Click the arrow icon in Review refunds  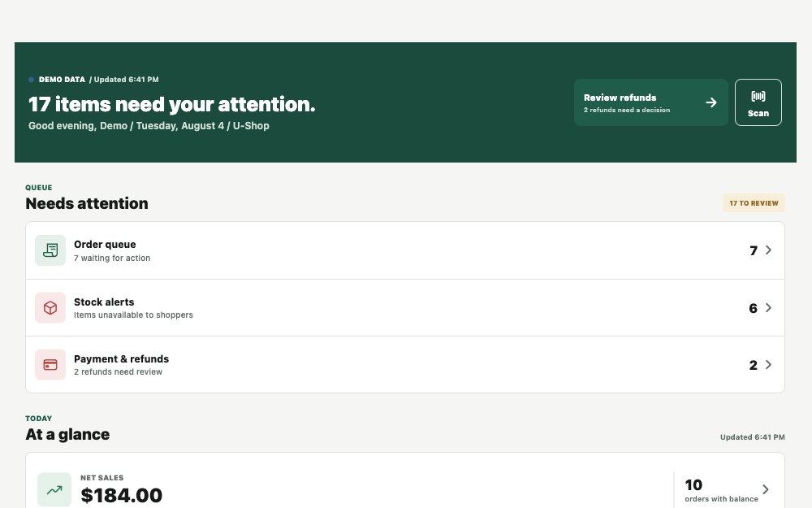click(711, 102)
